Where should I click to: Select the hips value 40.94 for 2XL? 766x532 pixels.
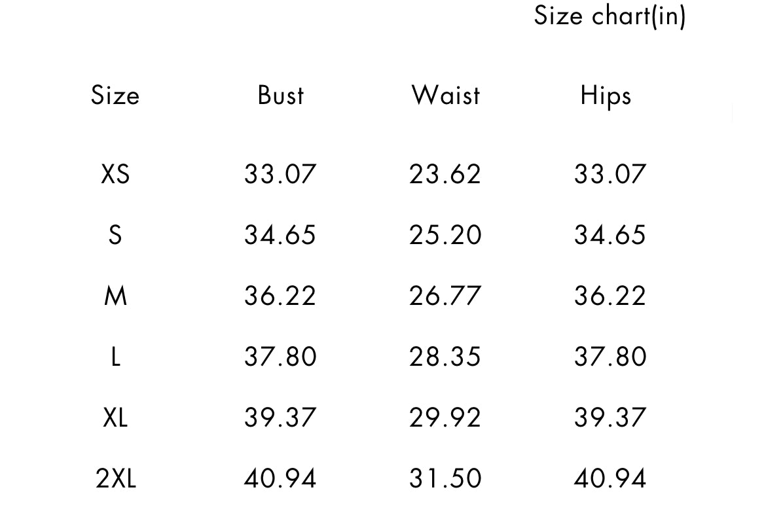click(x=610, y=478)
